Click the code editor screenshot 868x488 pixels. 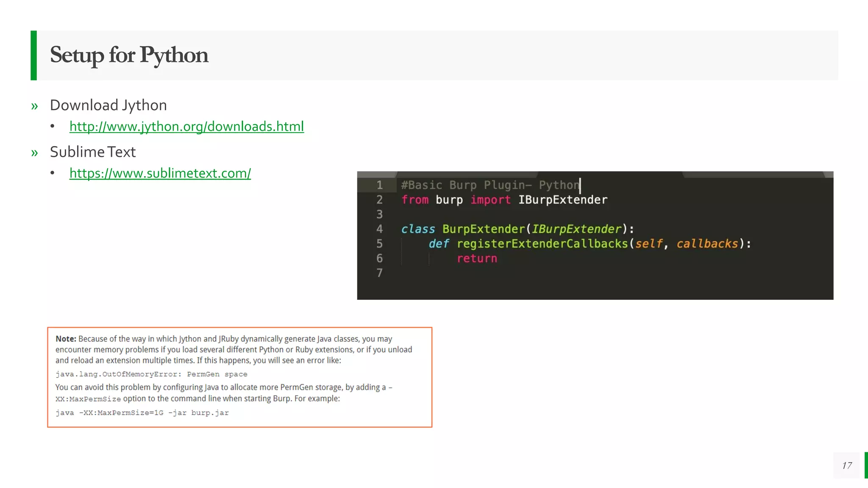595,236
